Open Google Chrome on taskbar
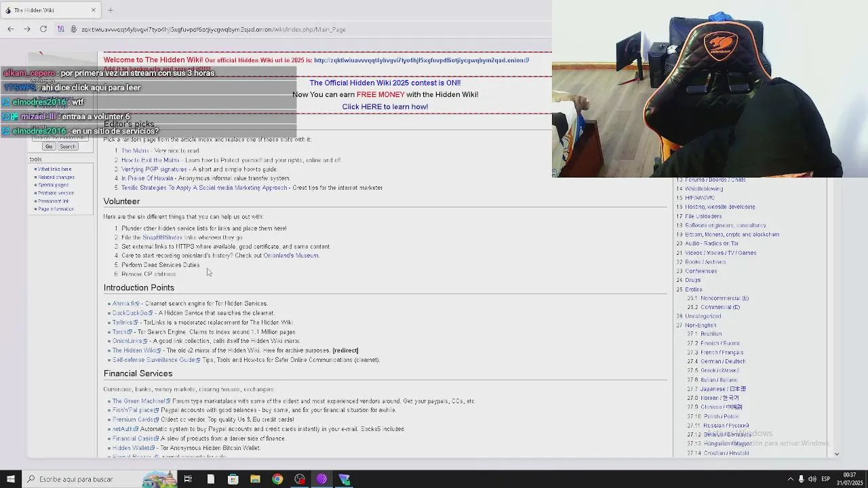This screenshot has width=868, height=488. tap(277, 479)
